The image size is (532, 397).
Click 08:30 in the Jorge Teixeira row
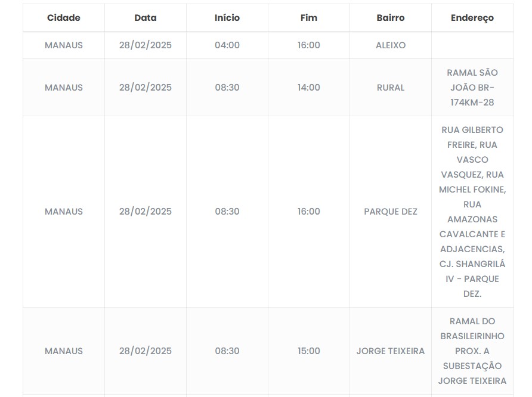point(227,351)
